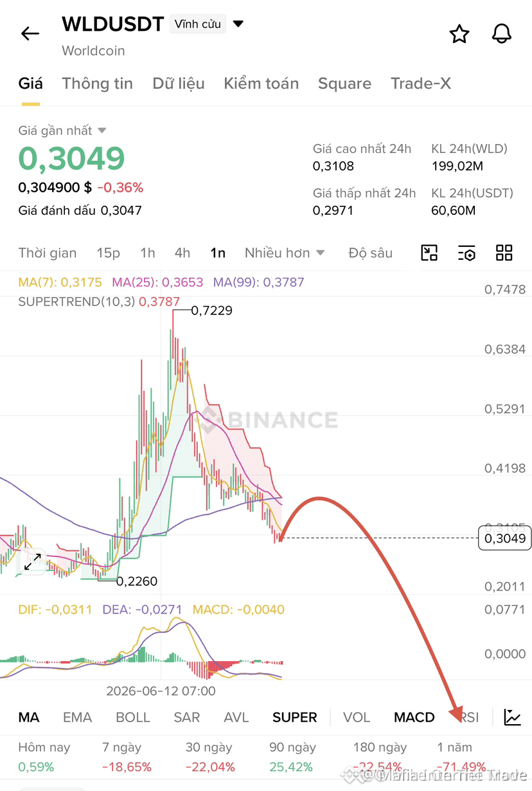Show the Độ sâu depth chart
This screenshot has height=791, width=532.
(370, 253)
